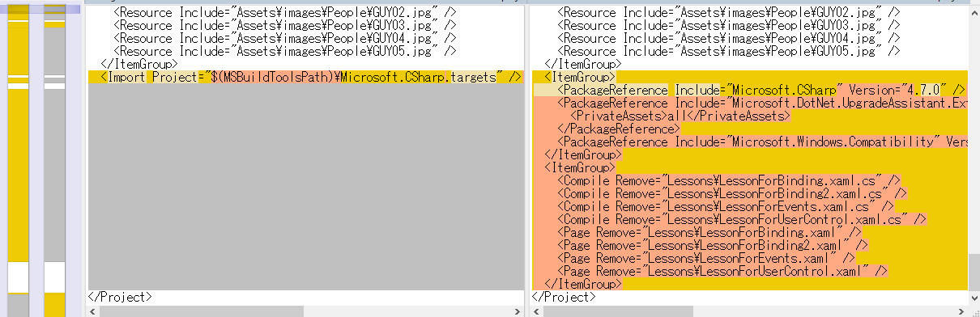The image size is (980, 317).
Task: Click GUY02.jpg Resource line in right pane
Action: 729,13
